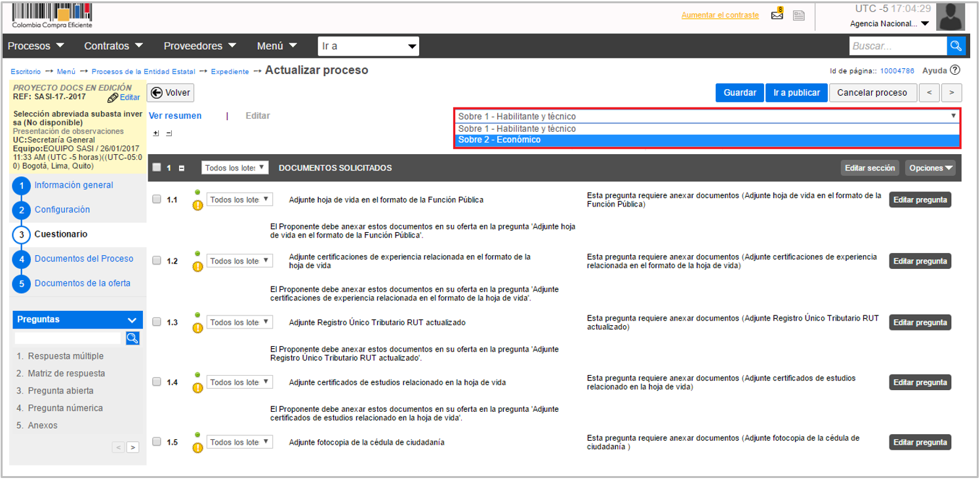Open the Sobre envelope selector dropdown
The width and height of the screenshot is (980, 480).
707,116
